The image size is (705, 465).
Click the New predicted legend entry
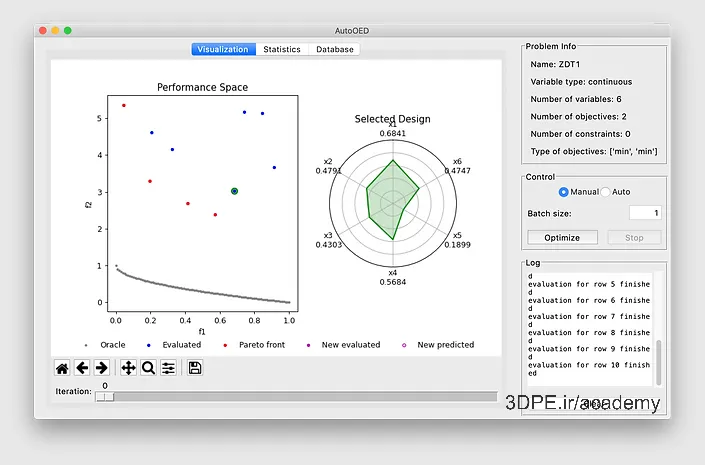pyautogui.click(x=438, y=345)
